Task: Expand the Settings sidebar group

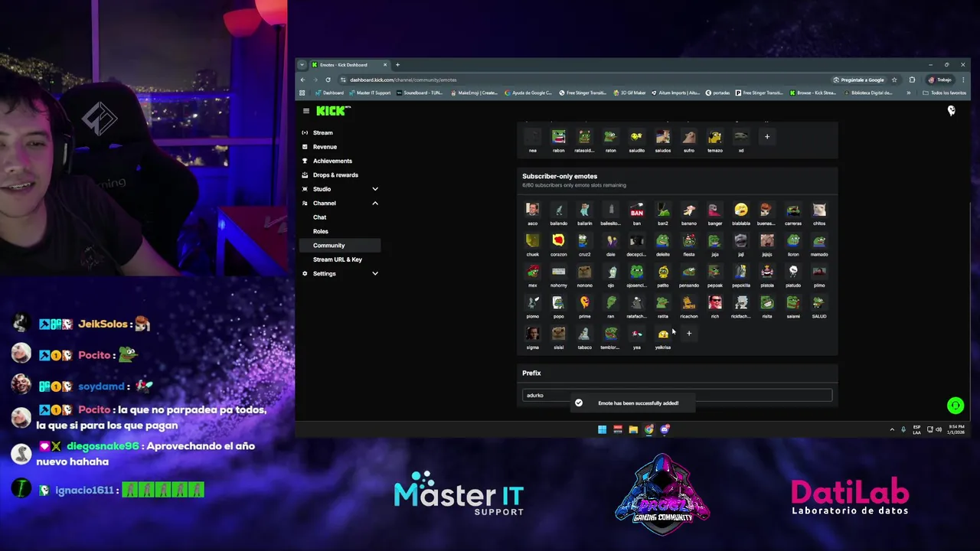Action: pos(340,273)
